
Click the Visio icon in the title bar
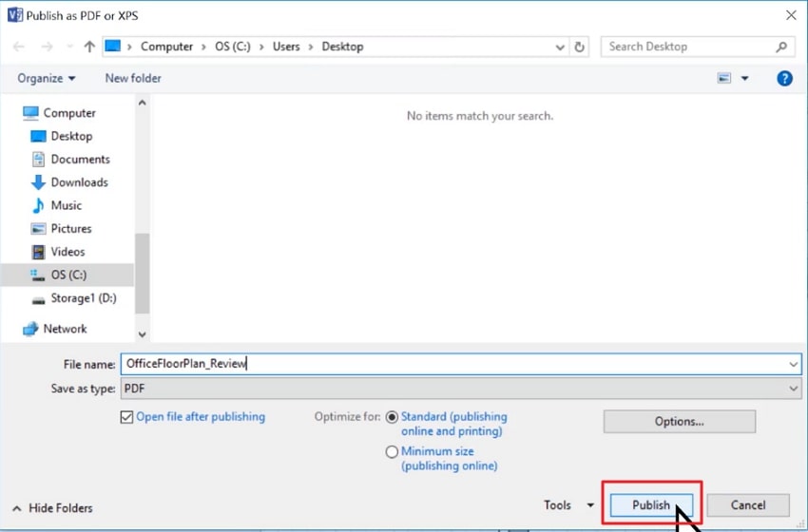(x=15, y=15)
